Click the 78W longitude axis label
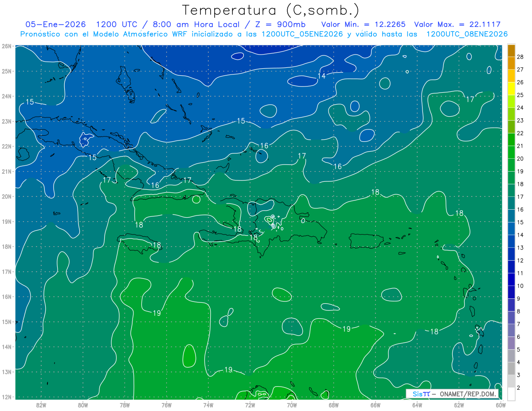This screenshot has height=411, width=532. point(125,405)
